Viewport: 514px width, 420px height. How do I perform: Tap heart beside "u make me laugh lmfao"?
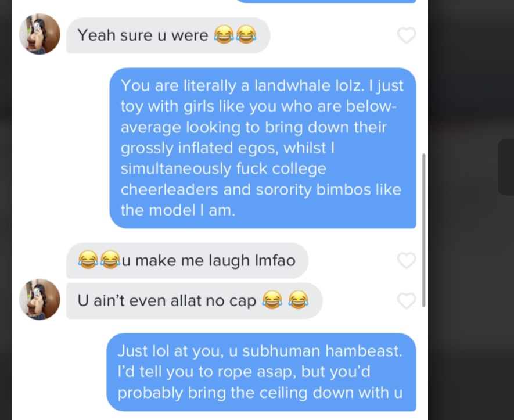[407, 261]
